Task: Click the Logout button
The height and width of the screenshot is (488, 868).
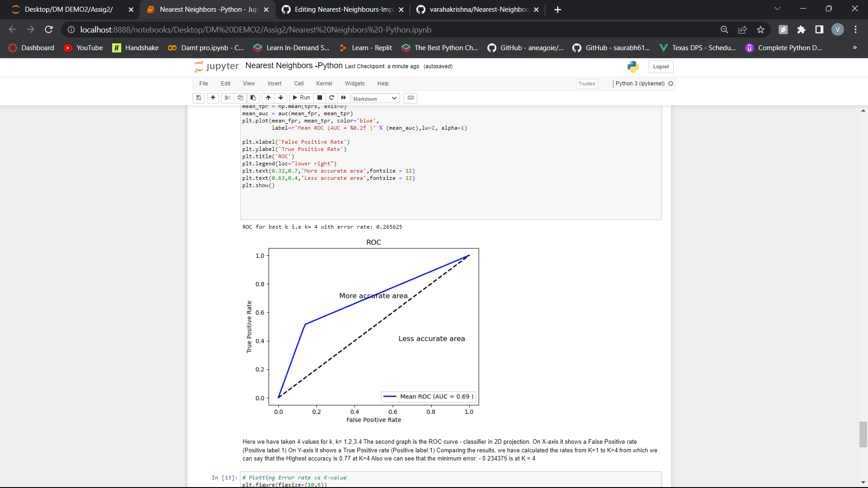Action: click(x=660, y=66)
